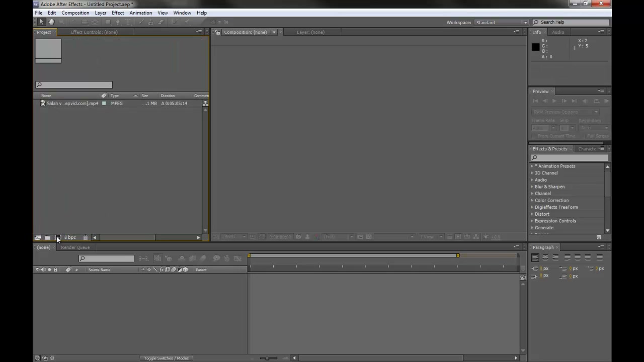Justify paragraph with last line left
The height and width of the screenshot is (362, 644).
(568, 258)
